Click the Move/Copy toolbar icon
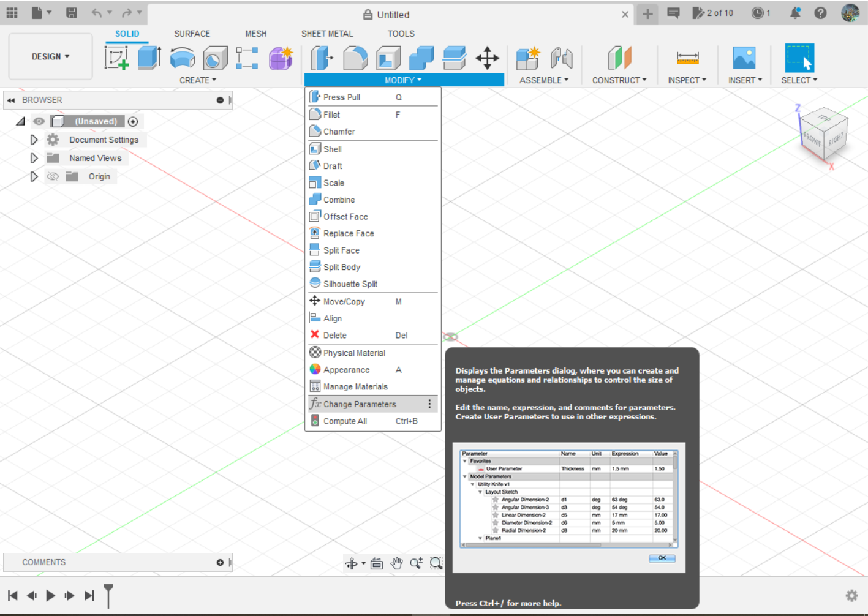 pyautogui.click(x=488, y=58)
